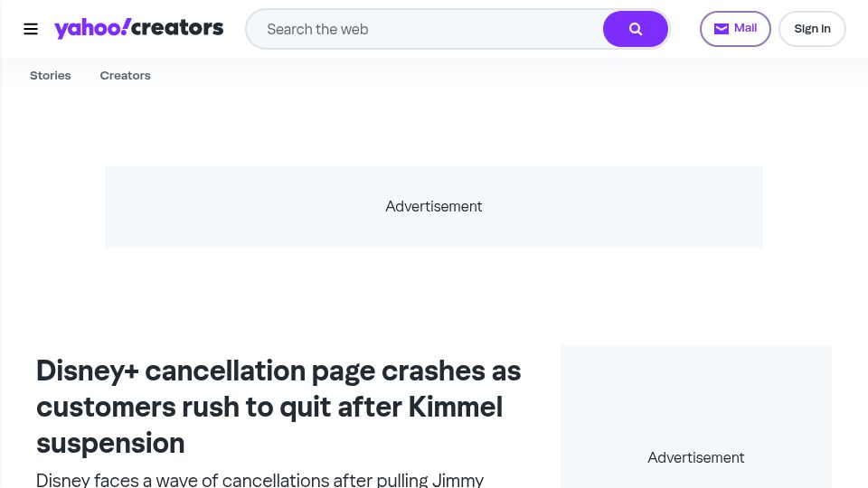This screenshot has width=868, height=488.
Task: Click the Disney+ cancellation article headline
Action: click(x=278, y=407)
